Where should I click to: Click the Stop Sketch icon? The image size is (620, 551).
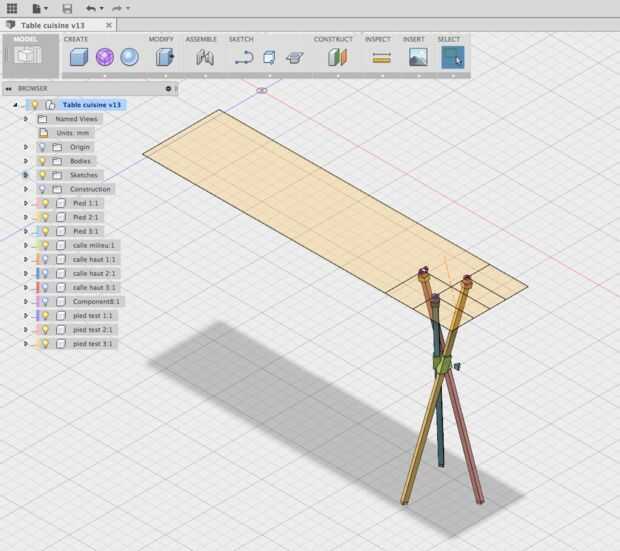coord(295,58)
